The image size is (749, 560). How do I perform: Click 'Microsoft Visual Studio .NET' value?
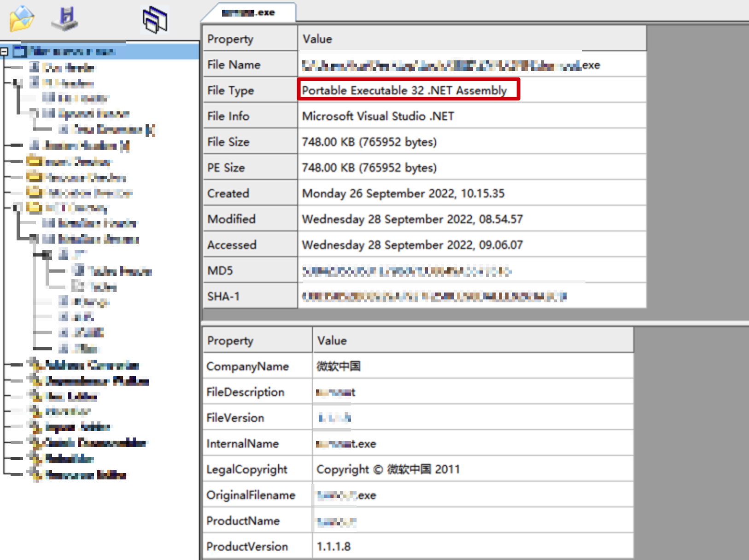pos(378,116)
